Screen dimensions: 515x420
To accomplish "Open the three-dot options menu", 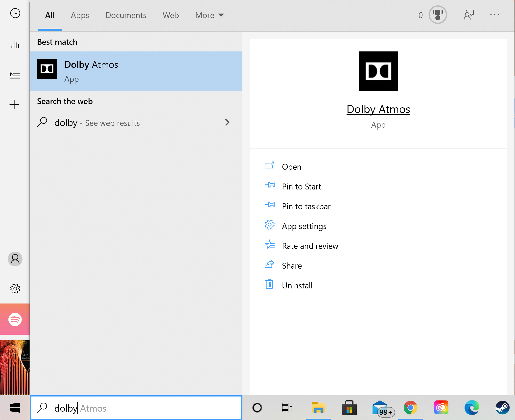I will point(494,15).
